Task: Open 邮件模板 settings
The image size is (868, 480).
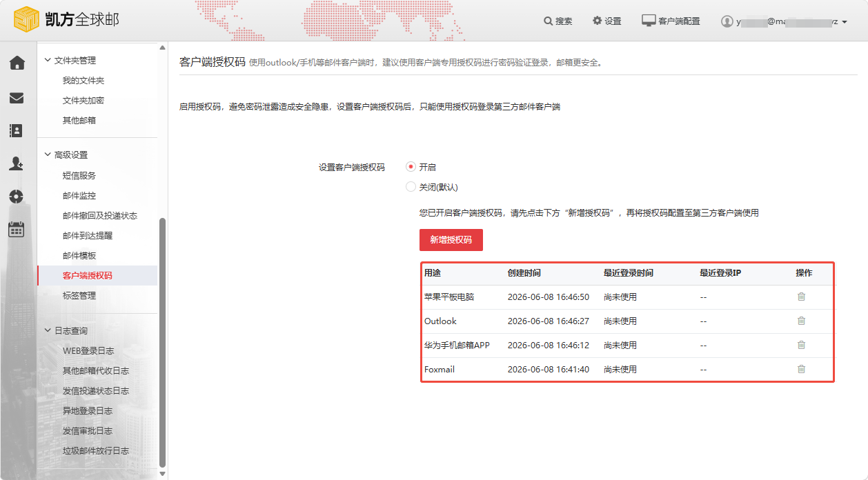Action: point(79,256)
